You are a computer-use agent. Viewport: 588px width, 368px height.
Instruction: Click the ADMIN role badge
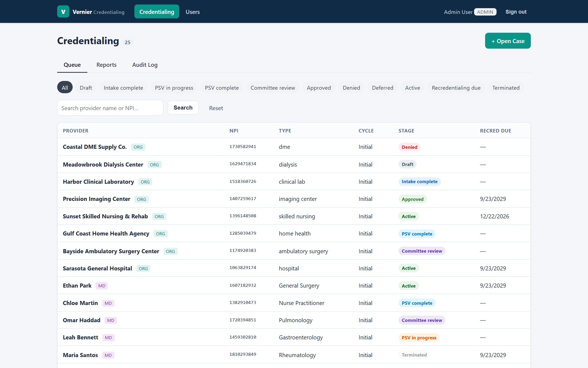[x=485, y=12]
